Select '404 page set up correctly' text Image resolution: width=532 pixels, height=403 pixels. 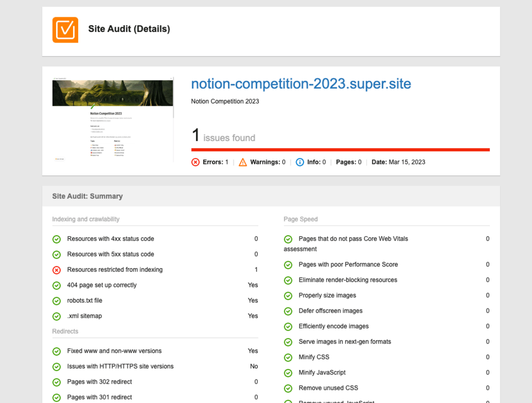point(102,285)
